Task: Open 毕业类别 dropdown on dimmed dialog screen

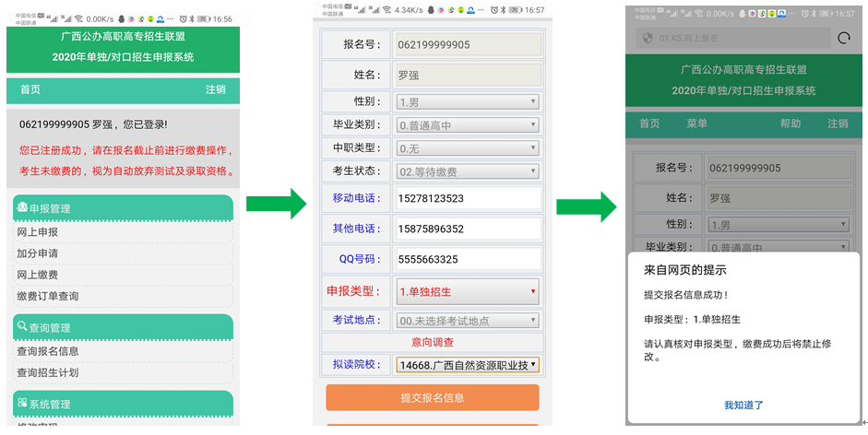Action: [x=779, y=247]
